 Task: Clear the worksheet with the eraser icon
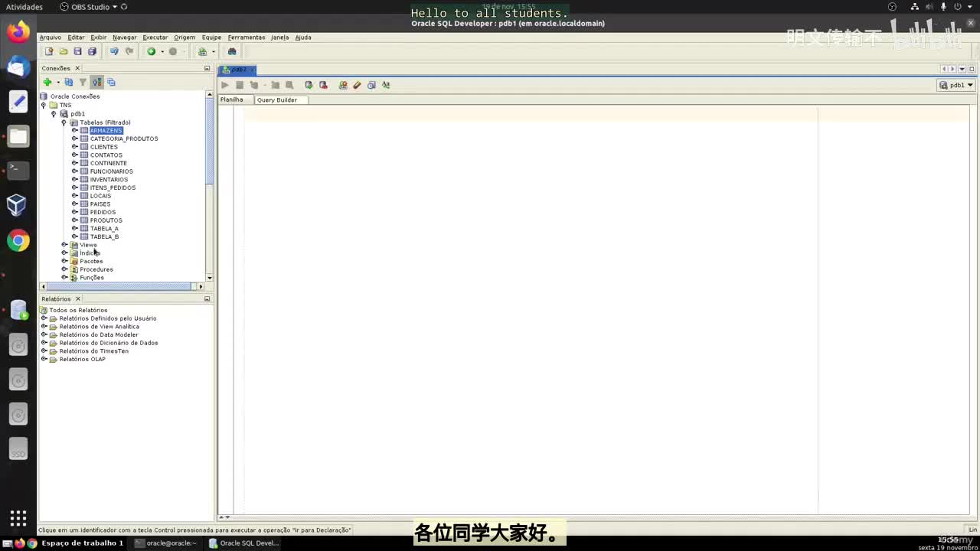pos(357,85)
